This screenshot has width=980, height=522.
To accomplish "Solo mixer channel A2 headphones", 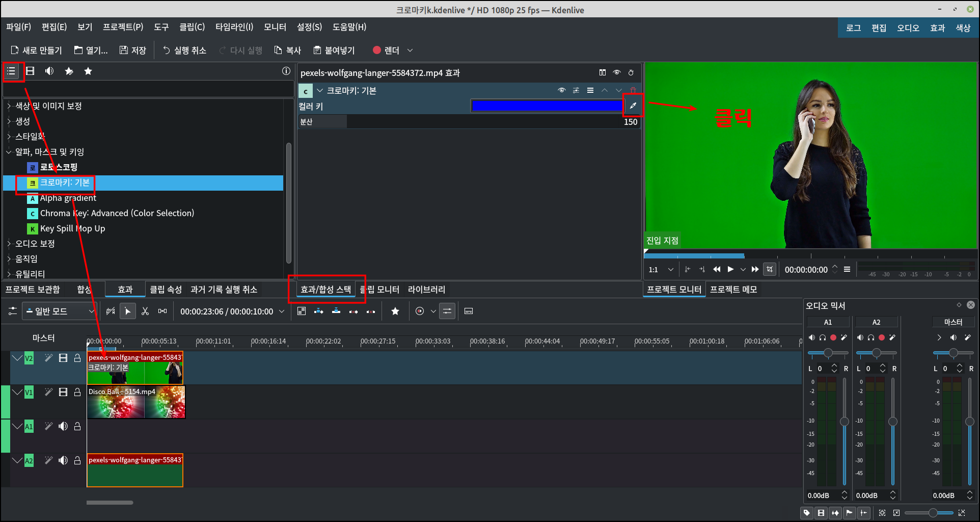I will (871, 337).
